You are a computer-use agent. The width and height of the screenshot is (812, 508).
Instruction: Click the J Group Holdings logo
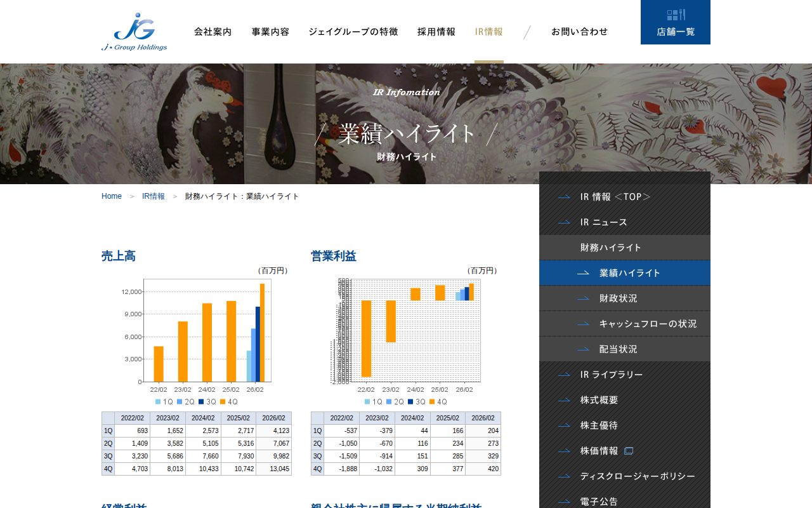[x=134, y=32]
